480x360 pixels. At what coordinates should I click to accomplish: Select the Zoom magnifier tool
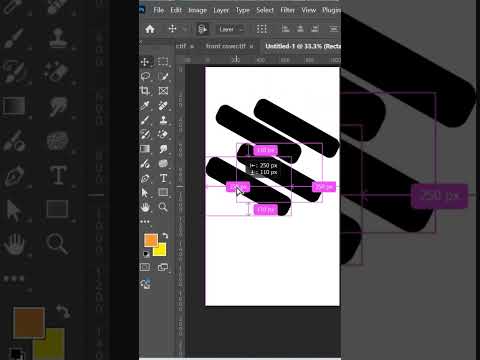(163, 207)
